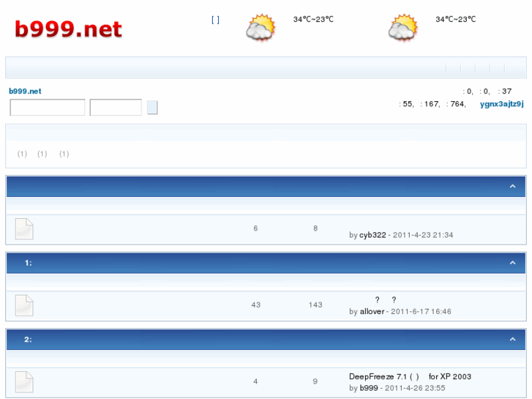This screenshot has width=532, height=399.
Task: Click the second partly cloudy weather icon
Action: [403, 28]
